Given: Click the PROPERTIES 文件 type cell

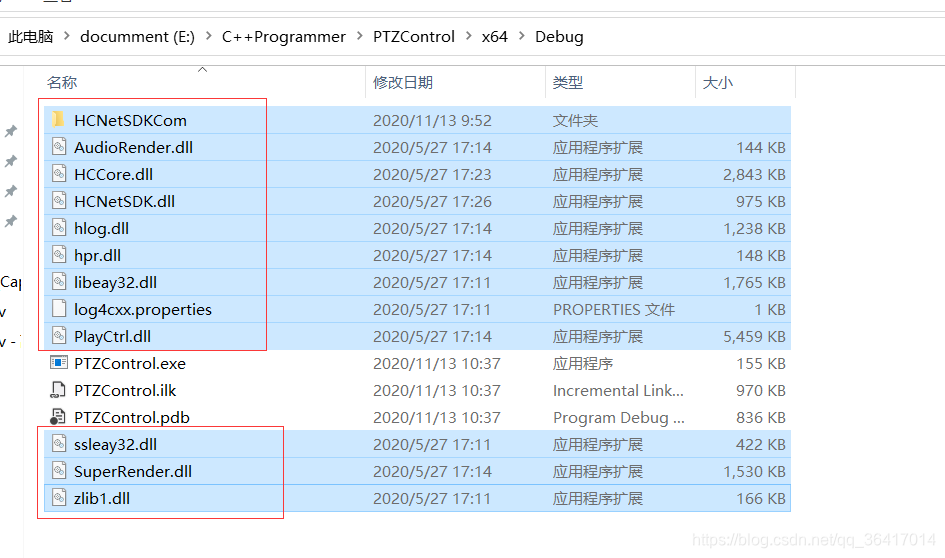Looking at the screenshot, I should click(x=614, y=310).
